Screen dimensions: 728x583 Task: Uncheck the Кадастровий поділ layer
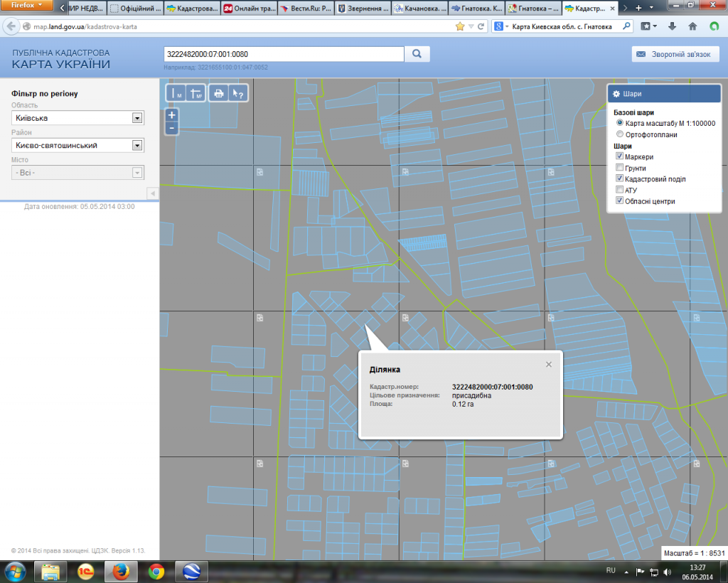[x=619, y=179]
